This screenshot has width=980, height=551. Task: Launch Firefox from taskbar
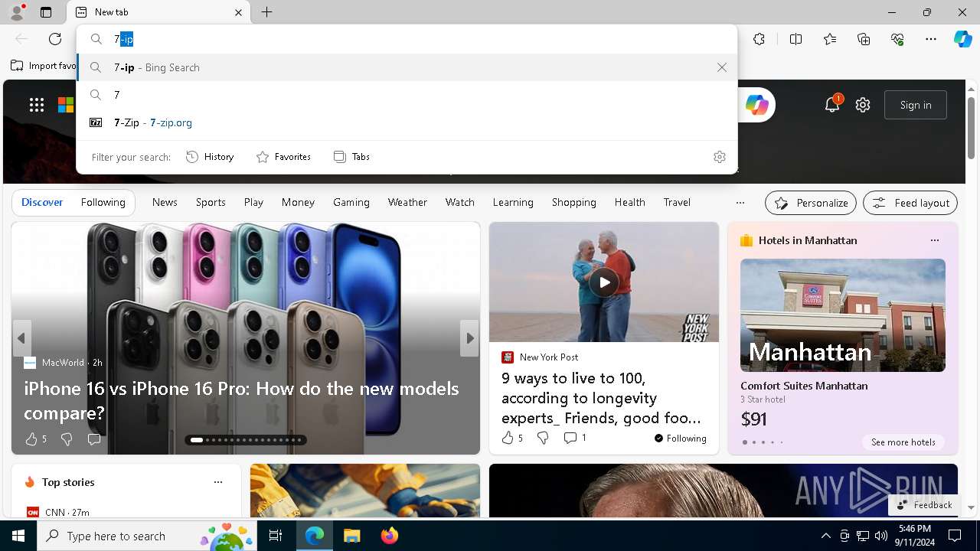point(389,536)
